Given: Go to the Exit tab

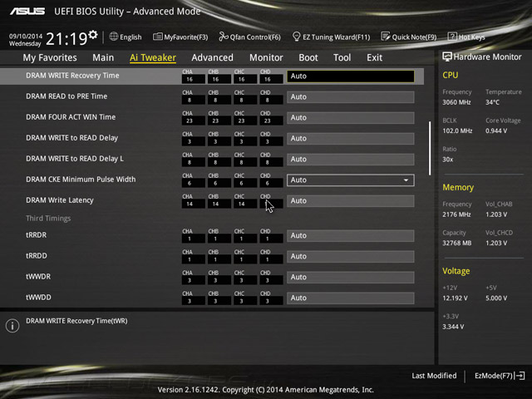Looking at the screenshot, I should (x=374, y=57).
